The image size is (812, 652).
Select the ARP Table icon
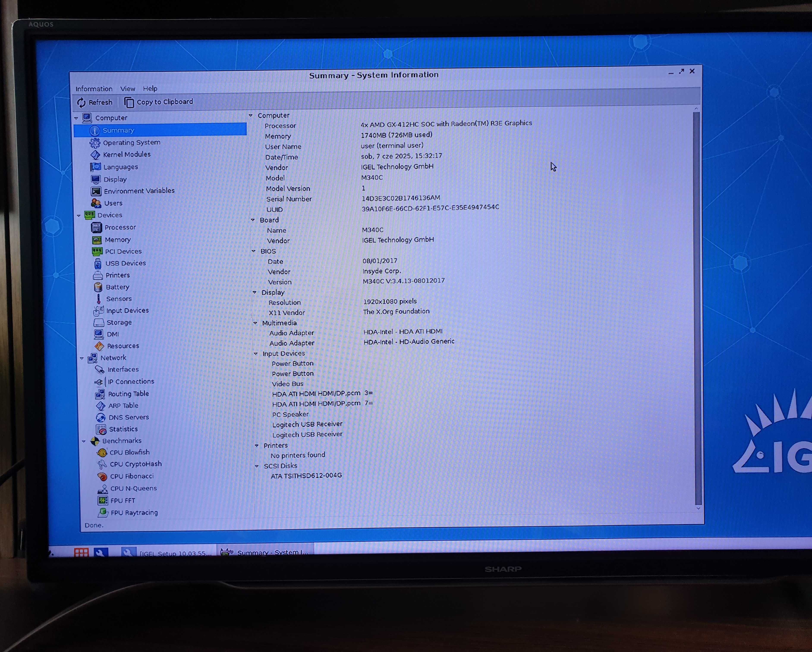101,406
